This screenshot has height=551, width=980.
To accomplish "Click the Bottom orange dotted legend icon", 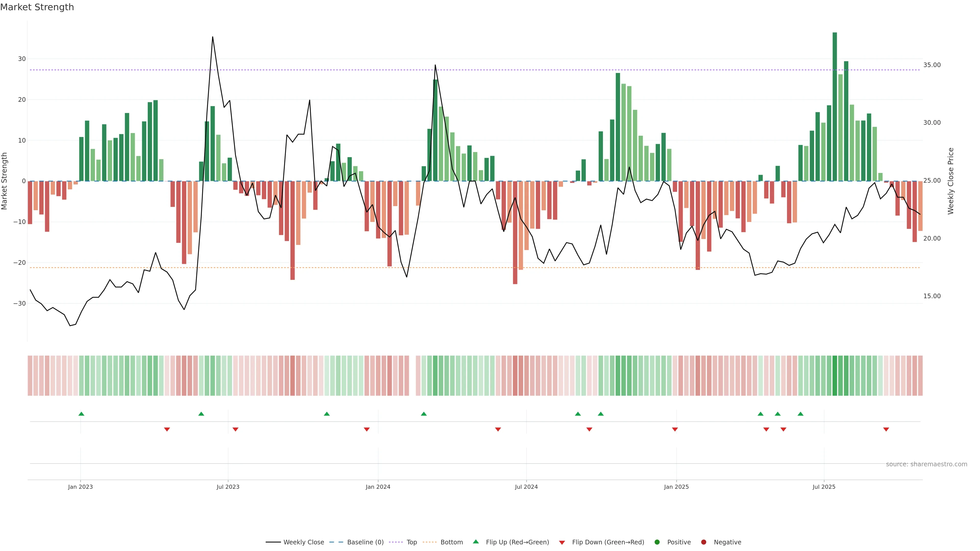I will coord(430,542).
